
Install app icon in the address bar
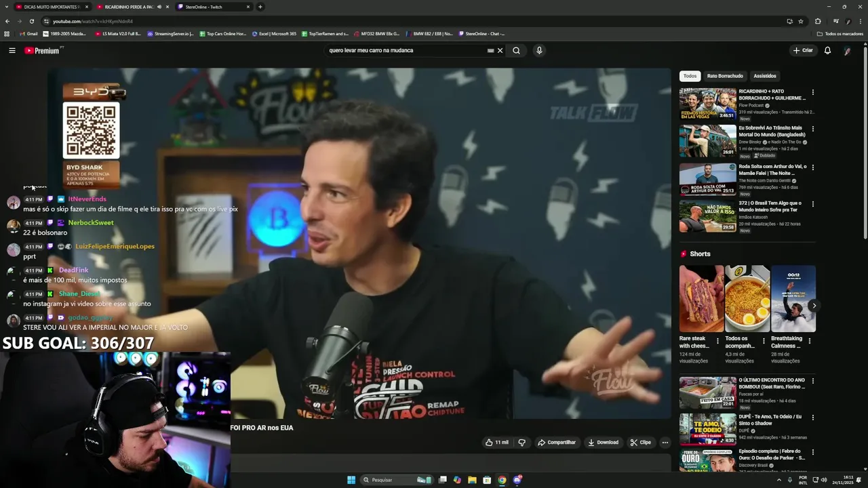tap(789, 21)
